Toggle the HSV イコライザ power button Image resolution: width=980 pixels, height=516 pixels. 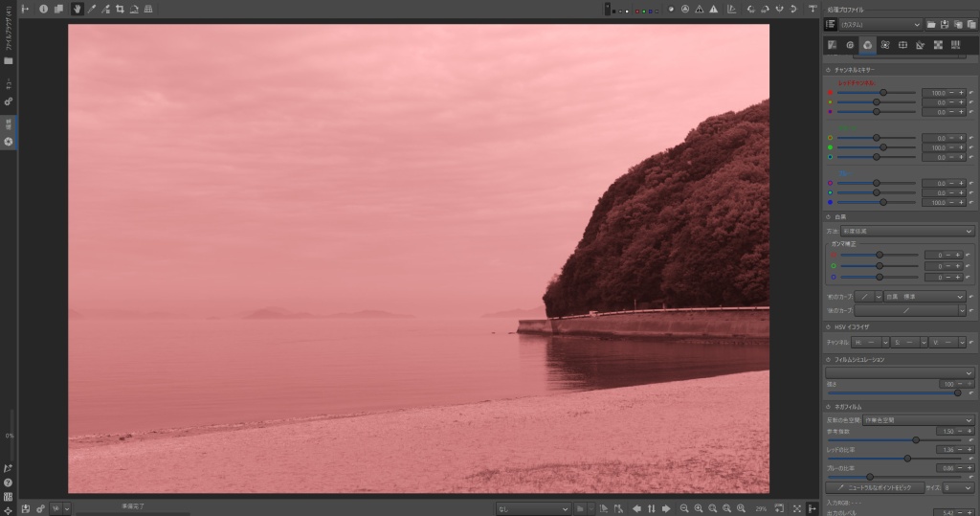(828, 326)
